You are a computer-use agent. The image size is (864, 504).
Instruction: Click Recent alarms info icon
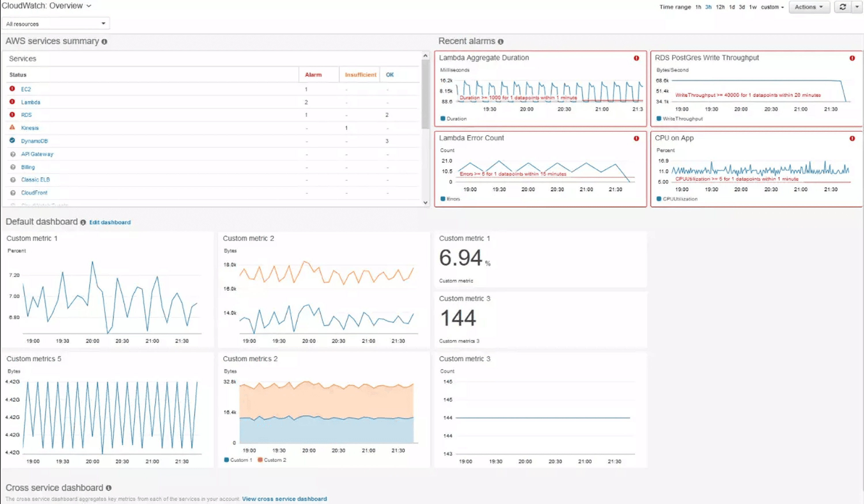coord(501,42)
